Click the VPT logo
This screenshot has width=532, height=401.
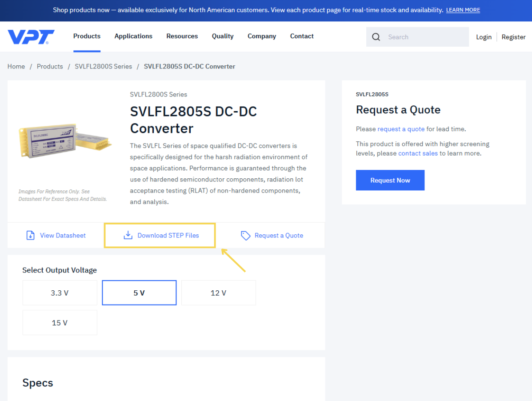coord(31,37)
